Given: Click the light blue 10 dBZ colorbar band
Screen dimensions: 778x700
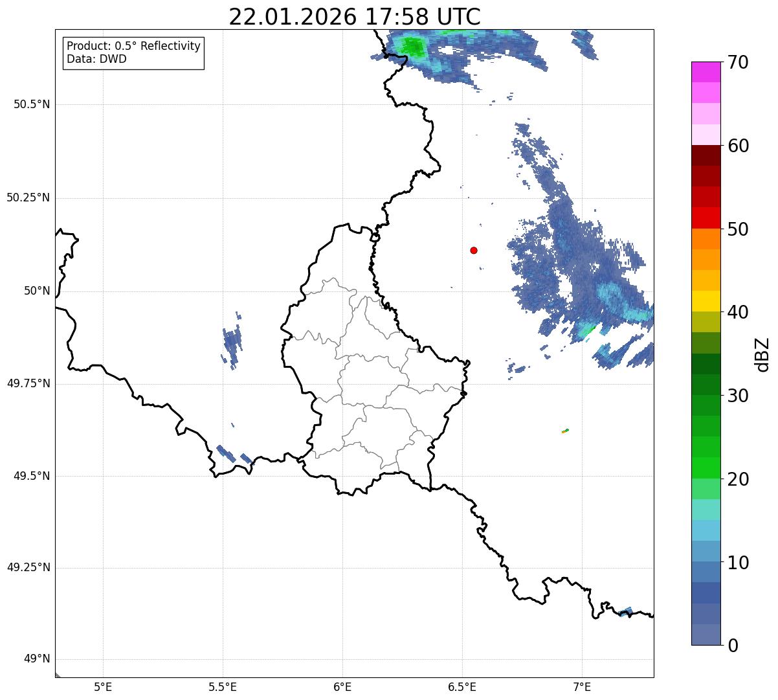Looking at the screenshot, I should (706, 551).
